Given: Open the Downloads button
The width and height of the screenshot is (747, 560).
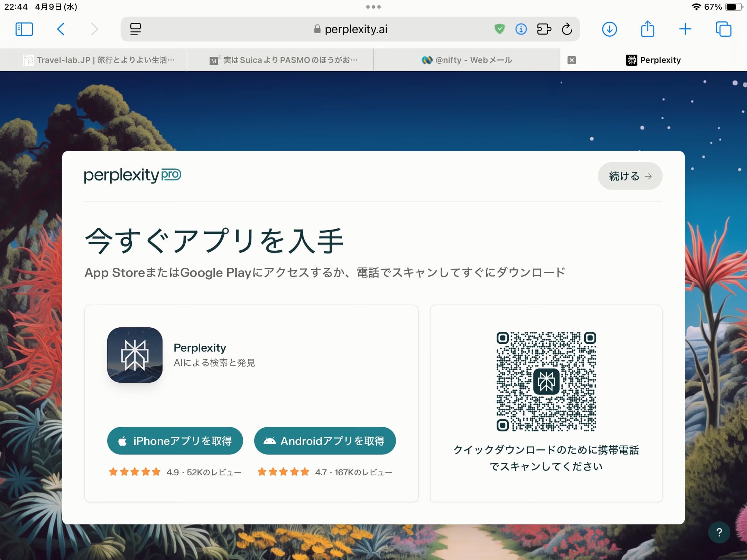Looking at the screenshot, I should 609,29.
